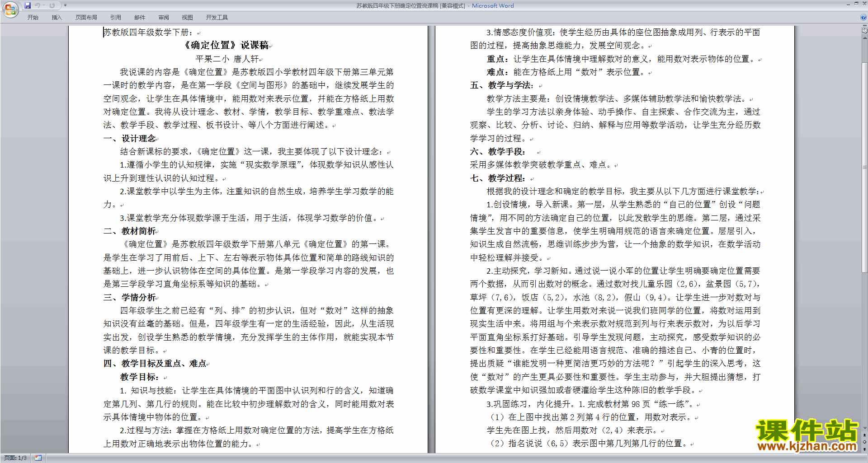This screenshot has width=868, height=463.
Task: Click the document title 《确定位置》说课稿
Action: pos(225,45)
